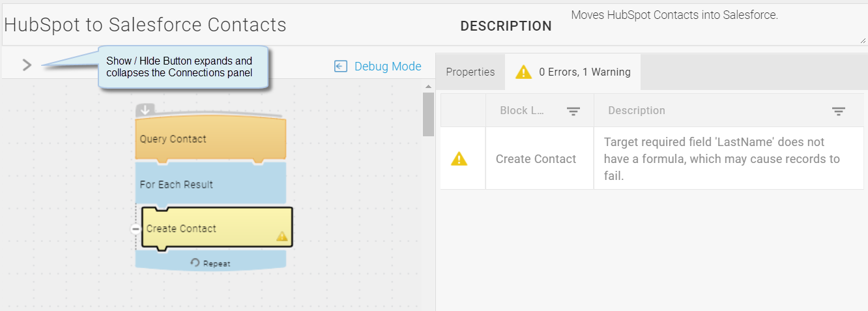Click the Repeat loop icon
The width and height of the screenshot is (868, 311).
(x=195, y=263)
